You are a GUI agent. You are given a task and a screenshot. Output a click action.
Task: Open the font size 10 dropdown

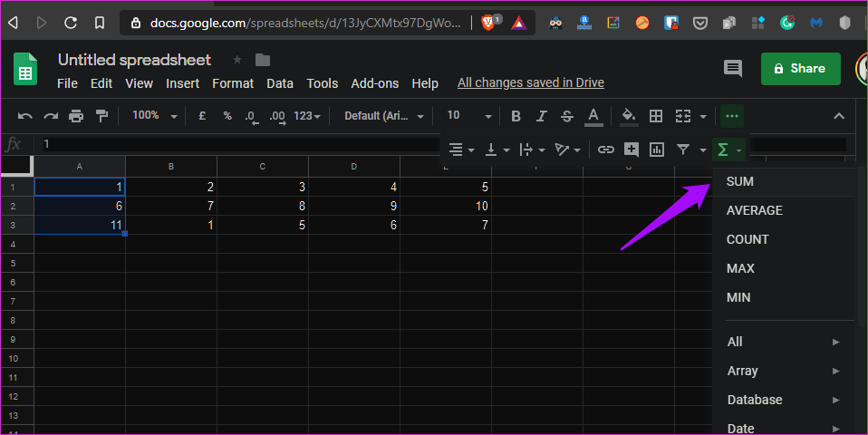[468, 116]
